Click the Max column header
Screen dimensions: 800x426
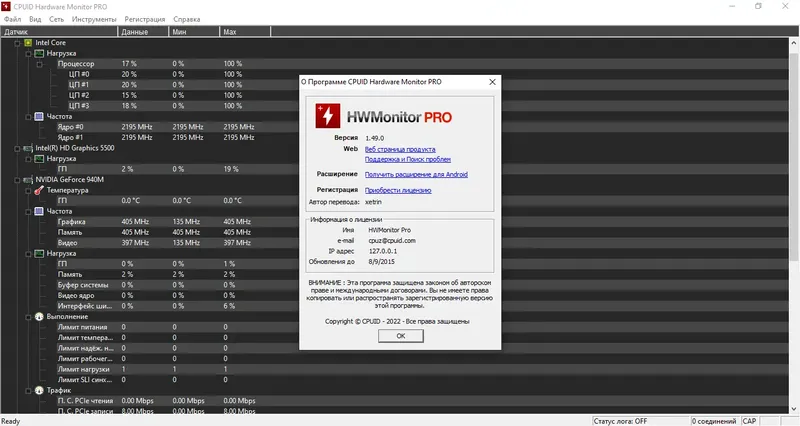[x=245, y=32]
